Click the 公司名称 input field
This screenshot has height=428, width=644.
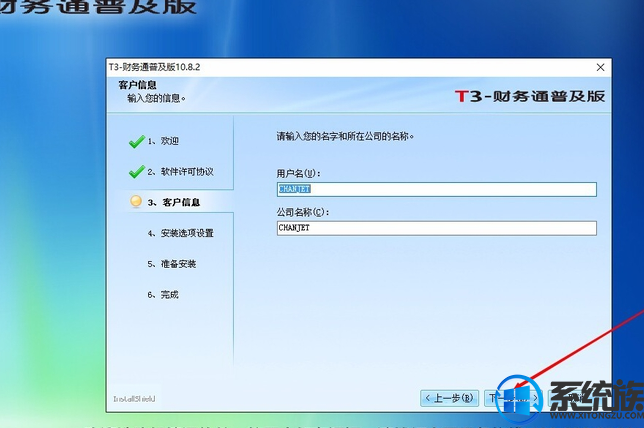click(437, 228)
